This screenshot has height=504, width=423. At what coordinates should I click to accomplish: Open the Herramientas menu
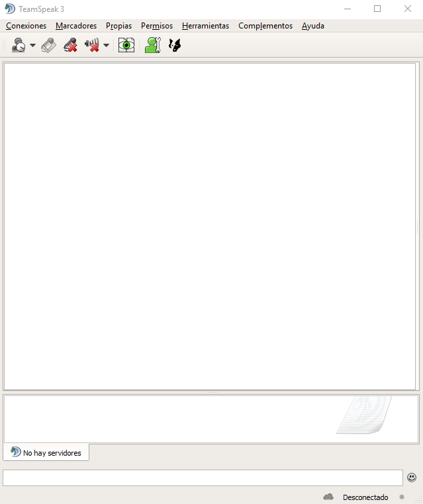[x=206, y=26]
